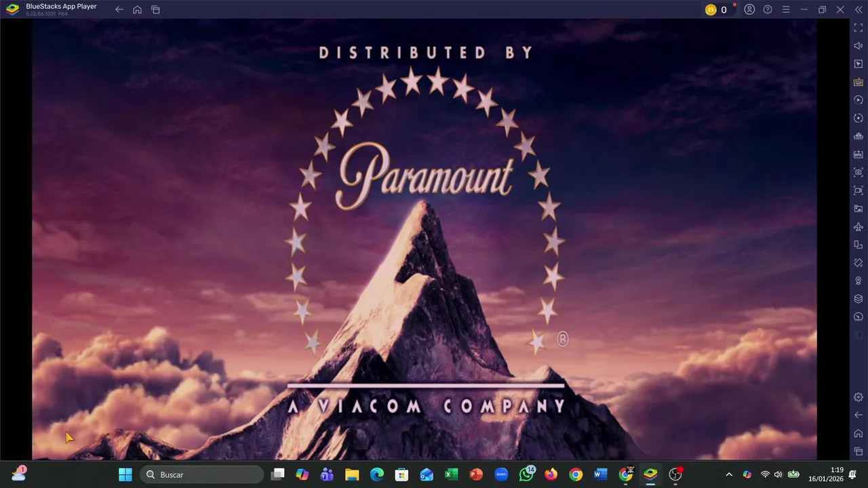Click the BlueStacks icon in the taskbar

point(650,474)
